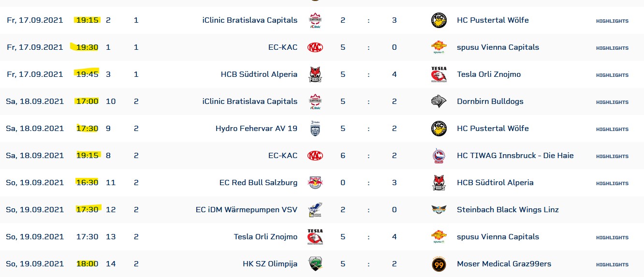View highlights for Salzburg vs Südtirol Alperia
Screen dimensions: 644x277
(x=612, y=183)
